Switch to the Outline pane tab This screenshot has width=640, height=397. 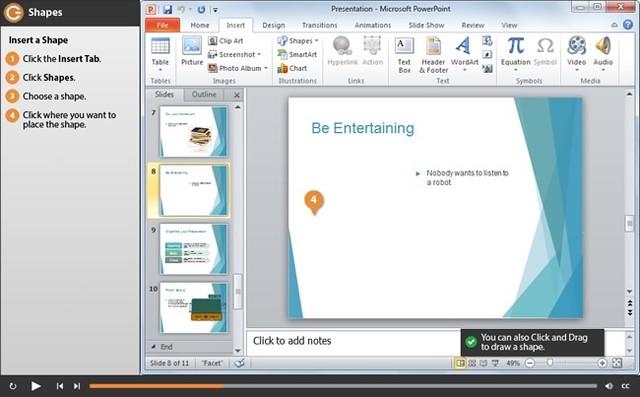click(204, 94)
